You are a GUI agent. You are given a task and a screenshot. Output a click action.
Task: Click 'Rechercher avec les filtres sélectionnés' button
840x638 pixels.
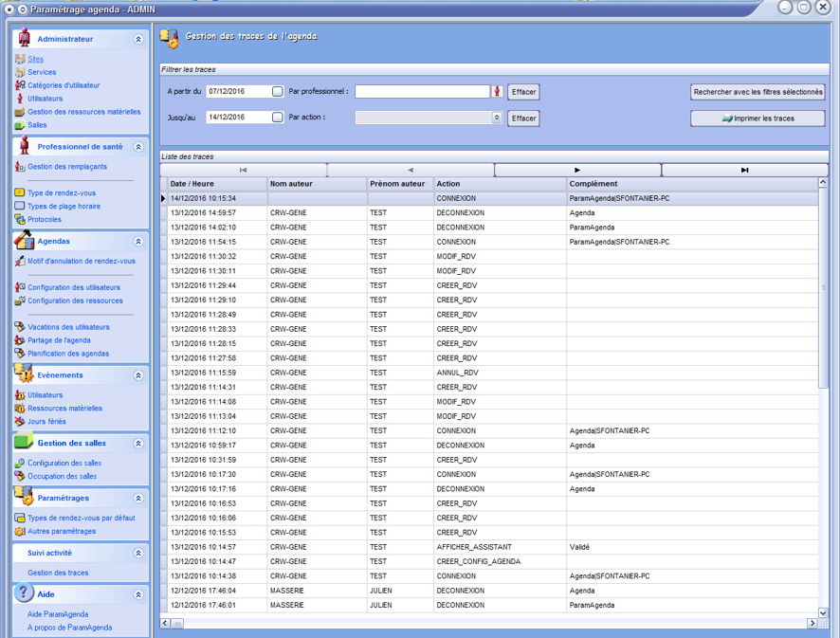click(x=758, y=92)
